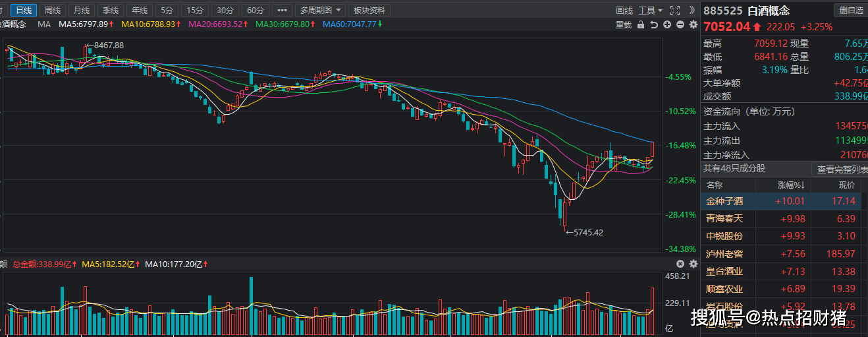868x337 pixels.
Task: Zoom in chart with plus icon
Action: pos(666,24)
